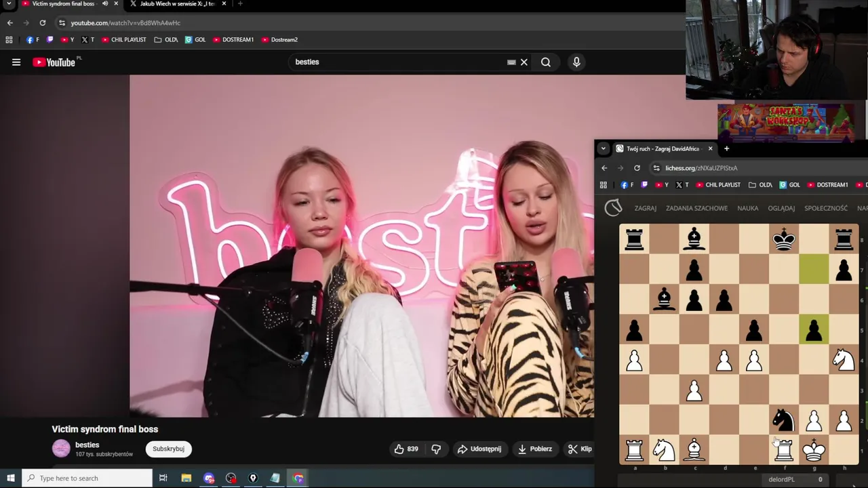Open new tab in YouTube window

[x=240, y=3]
